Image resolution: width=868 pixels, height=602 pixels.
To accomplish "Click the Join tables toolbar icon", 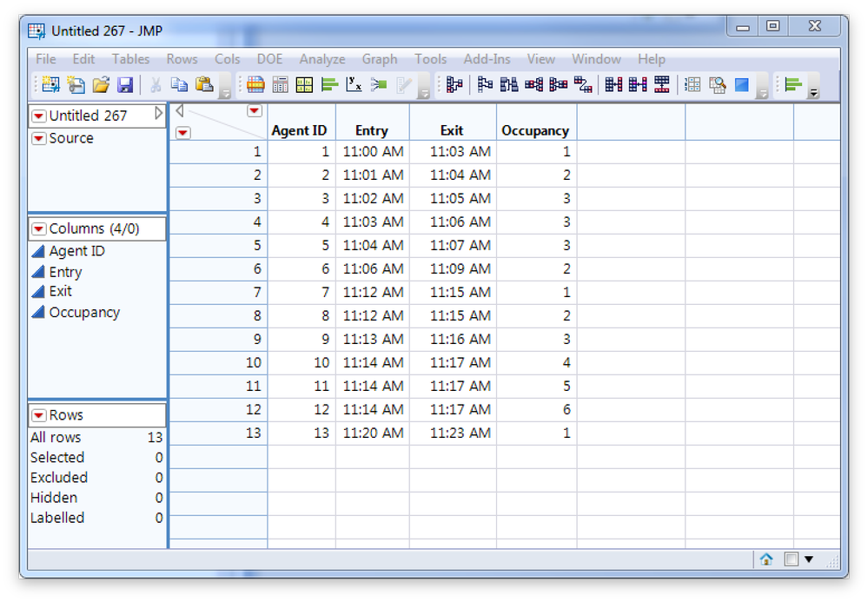I will coord(613,84).
